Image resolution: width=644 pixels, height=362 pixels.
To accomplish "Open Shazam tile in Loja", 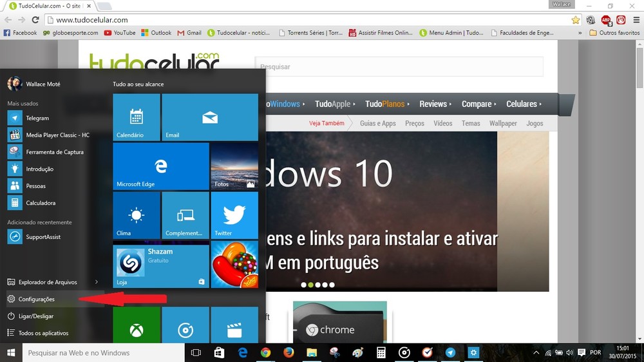I will click(x=160, y=266).
